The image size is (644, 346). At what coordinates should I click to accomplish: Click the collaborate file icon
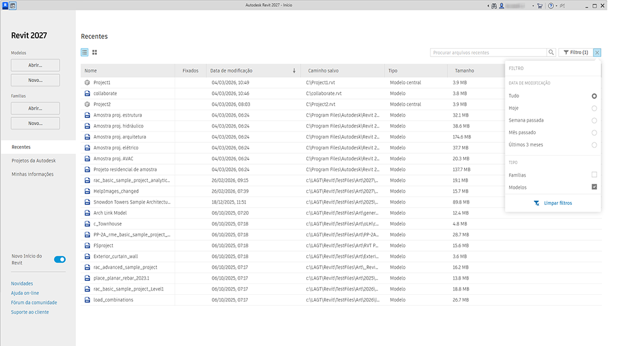click(87, 93)
